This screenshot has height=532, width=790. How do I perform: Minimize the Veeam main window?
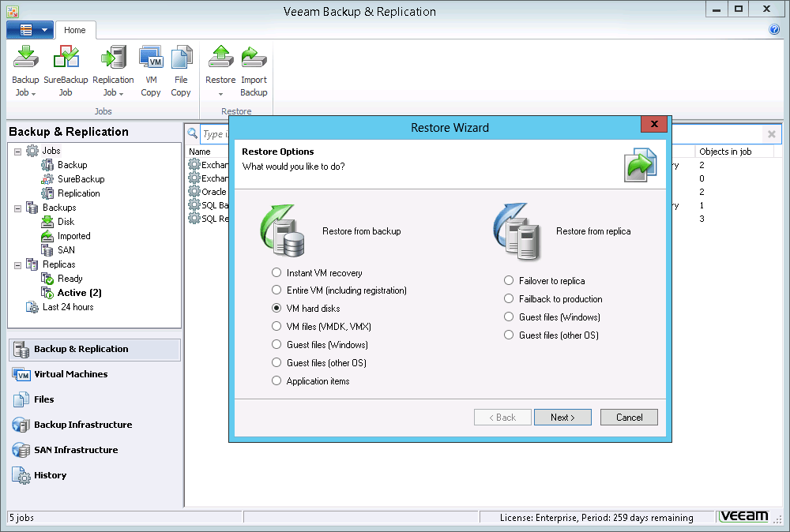(x=717, y=9)
